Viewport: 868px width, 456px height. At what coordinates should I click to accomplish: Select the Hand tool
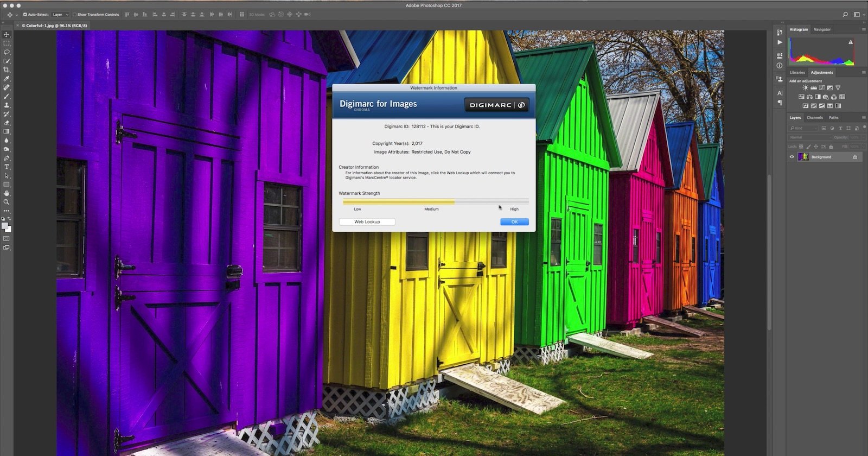[x=7, y=193]
